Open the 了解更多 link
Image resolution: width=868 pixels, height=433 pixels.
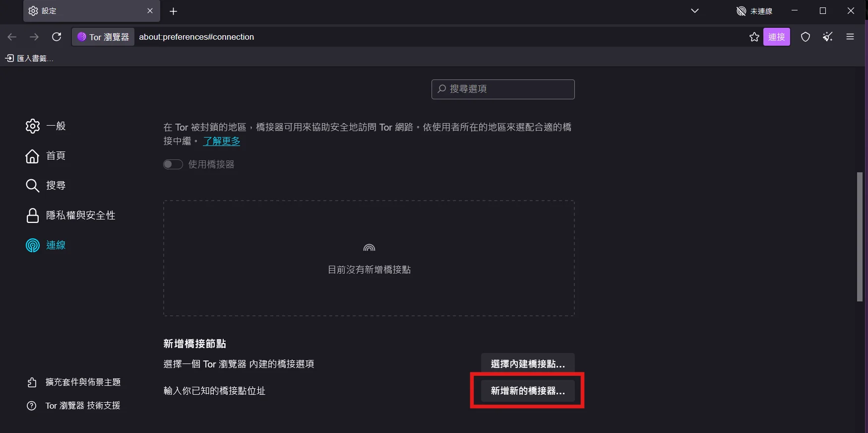tap(221, 141)
